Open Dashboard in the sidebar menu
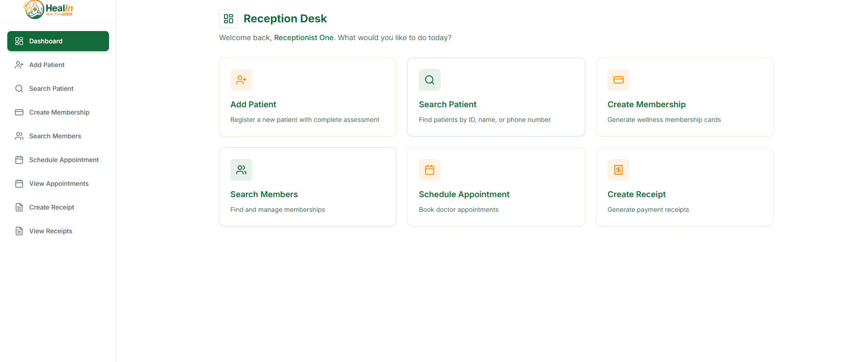Screen dimensions: 868x362 [58, 41]
